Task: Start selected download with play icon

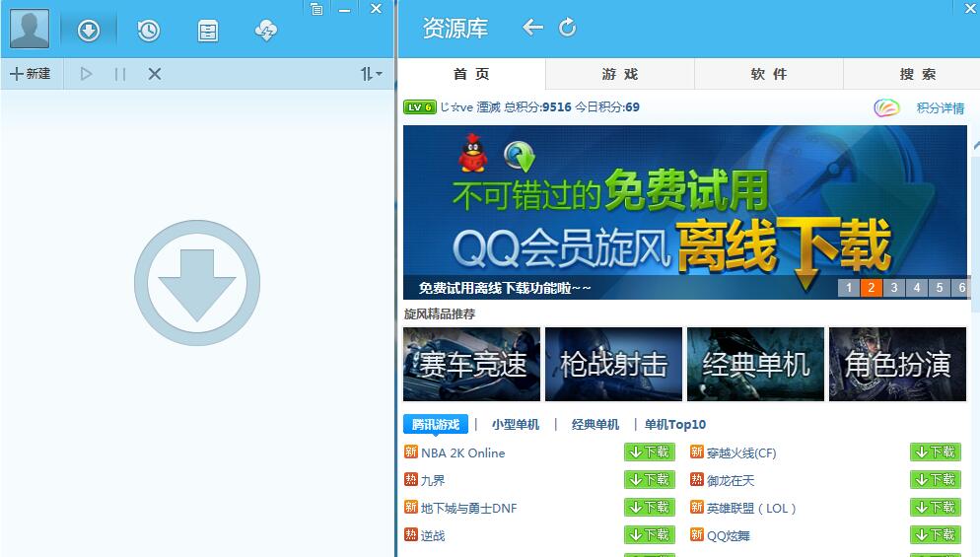Action: pos(86,74)
